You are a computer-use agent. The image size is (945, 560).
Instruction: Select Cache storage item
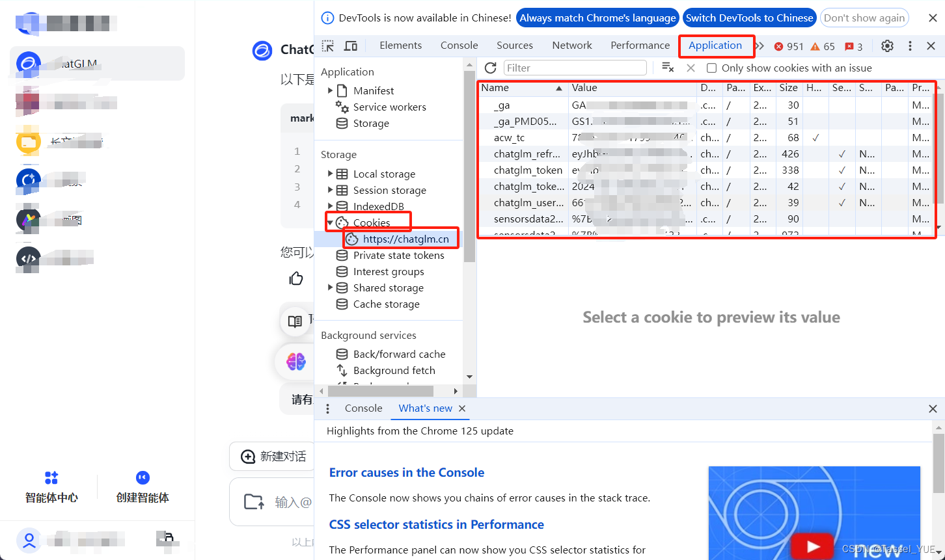pos(387,304)
